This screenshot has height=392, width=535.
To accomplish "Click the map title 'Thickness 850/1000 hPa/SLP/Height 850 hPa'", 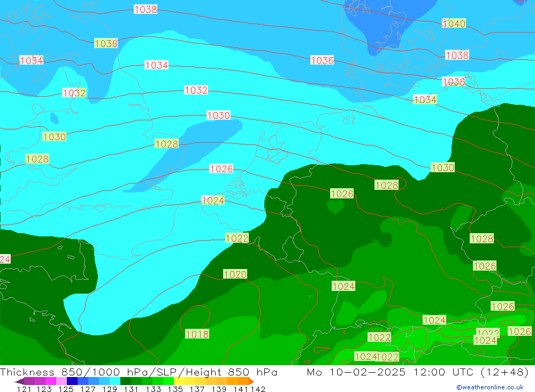I will pos(139,372).
